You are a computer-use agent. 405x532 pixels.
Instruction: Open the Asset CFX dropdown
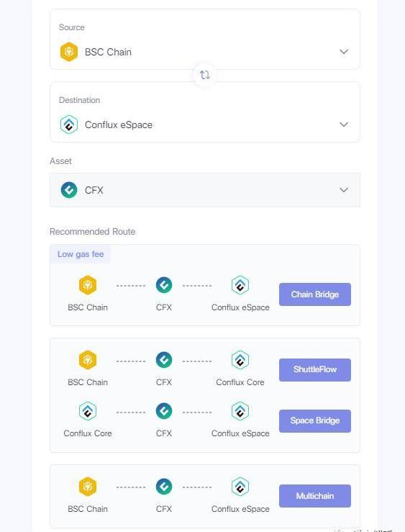coord(205,190)
